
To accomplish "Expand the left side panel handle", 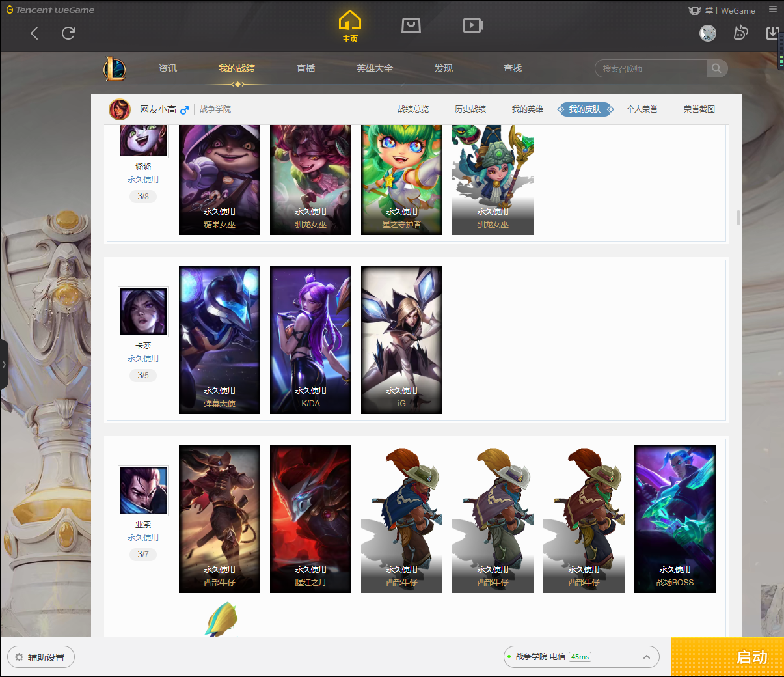I will click(4, 365).
